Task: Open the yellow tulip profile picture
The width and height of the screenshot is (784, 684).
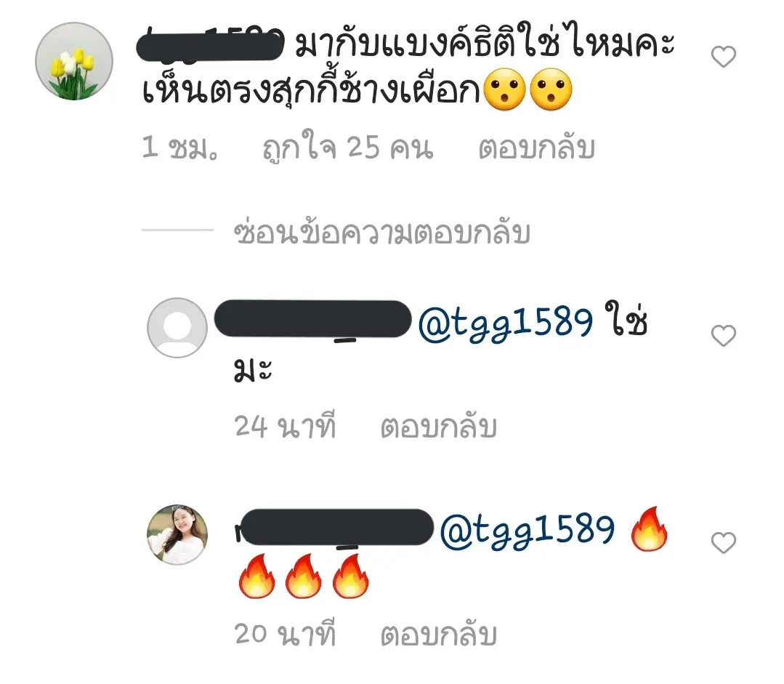Action: coord(74,61)
